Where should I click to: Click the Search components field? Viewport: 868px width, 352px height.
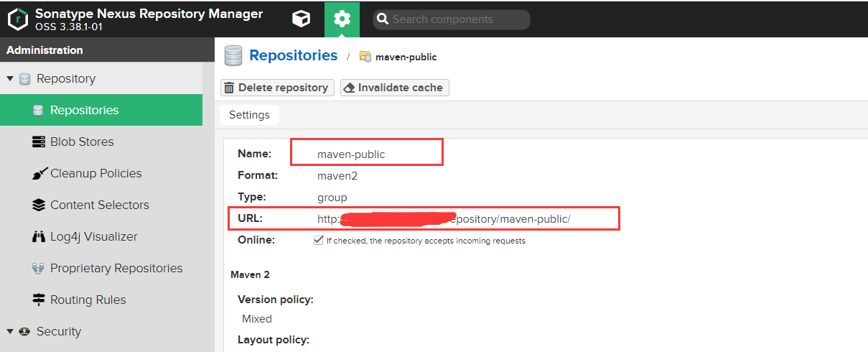[452, 19]
